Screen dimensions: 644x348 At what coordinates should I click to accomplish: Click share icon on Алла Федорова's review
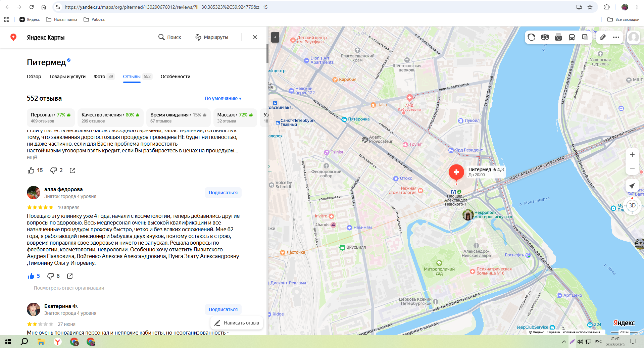coord(70,276)
